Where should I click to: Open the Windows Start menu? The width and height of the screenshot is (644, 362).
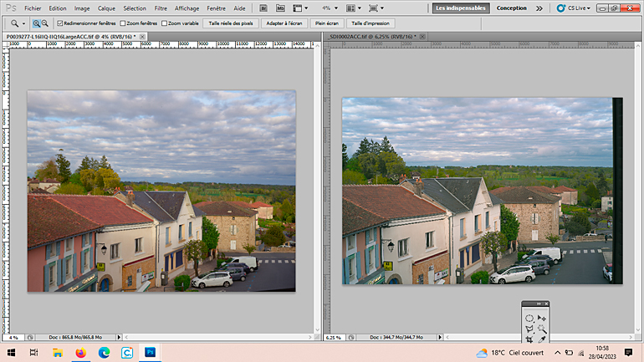[x=11, y=353]
